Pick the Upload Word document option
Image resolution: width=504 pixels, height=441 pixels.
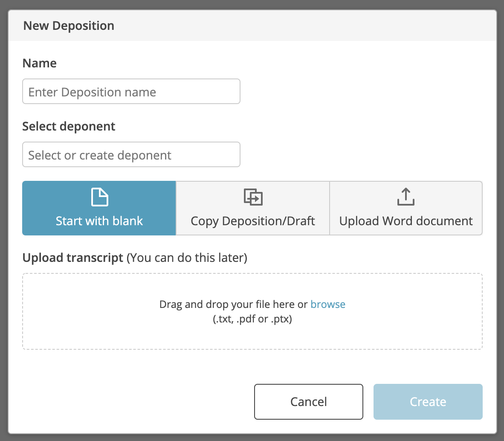click(406, 208)
